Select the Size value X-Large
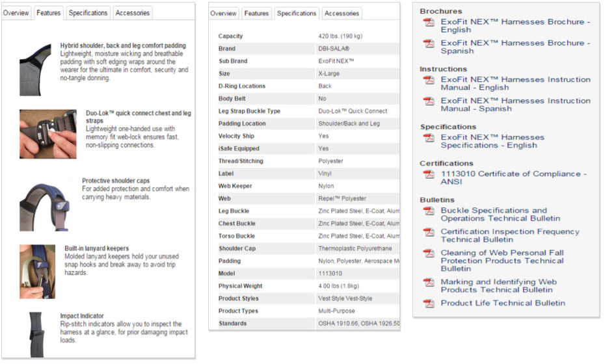605x364 pixels. (329, 73)
